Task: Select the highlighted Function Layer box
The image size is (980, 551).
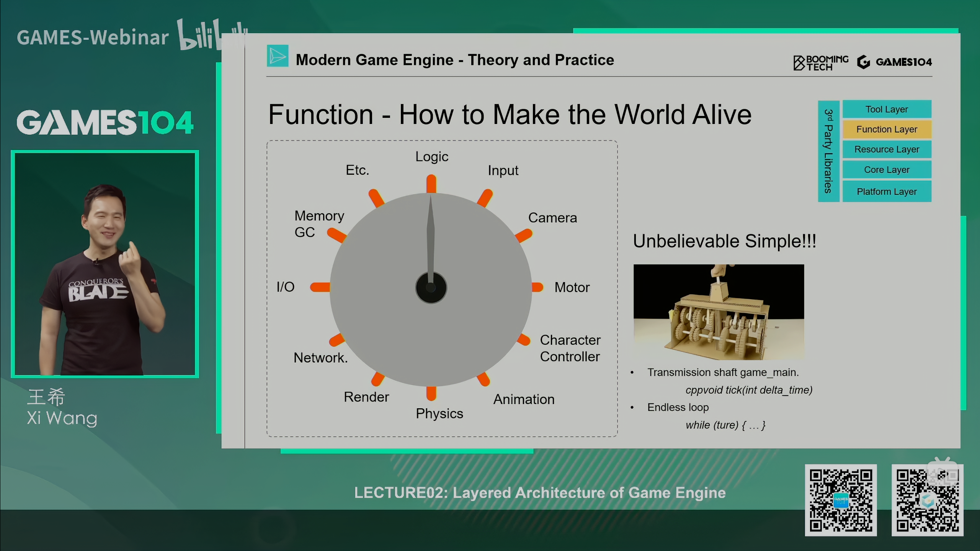Action: point(887,129)
